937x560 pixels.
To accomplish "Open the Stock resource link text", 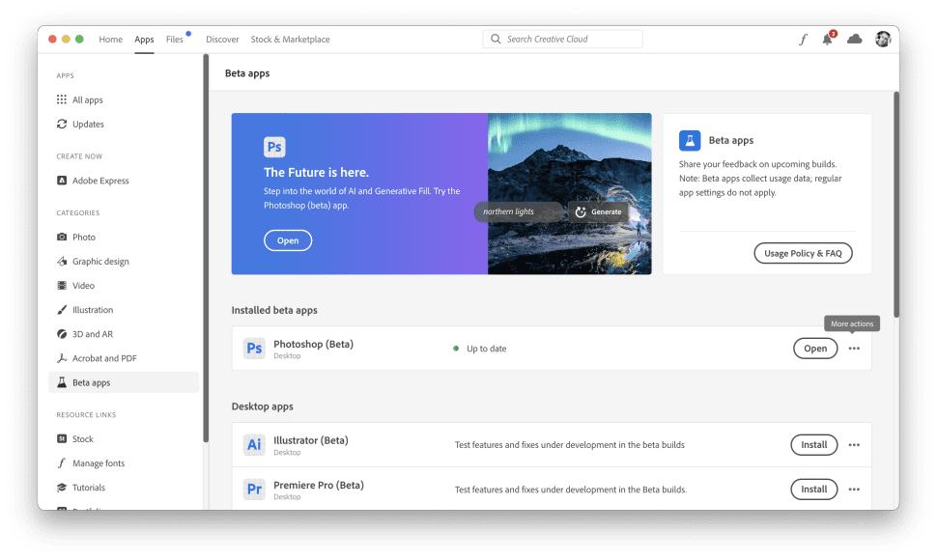I will coord(82,439).
